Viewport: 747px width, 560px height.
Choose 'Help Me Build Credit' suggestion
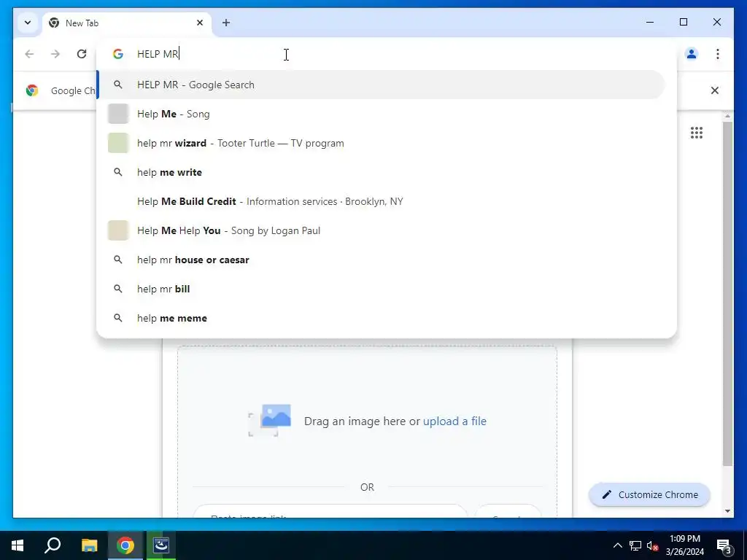pos(381,201)
